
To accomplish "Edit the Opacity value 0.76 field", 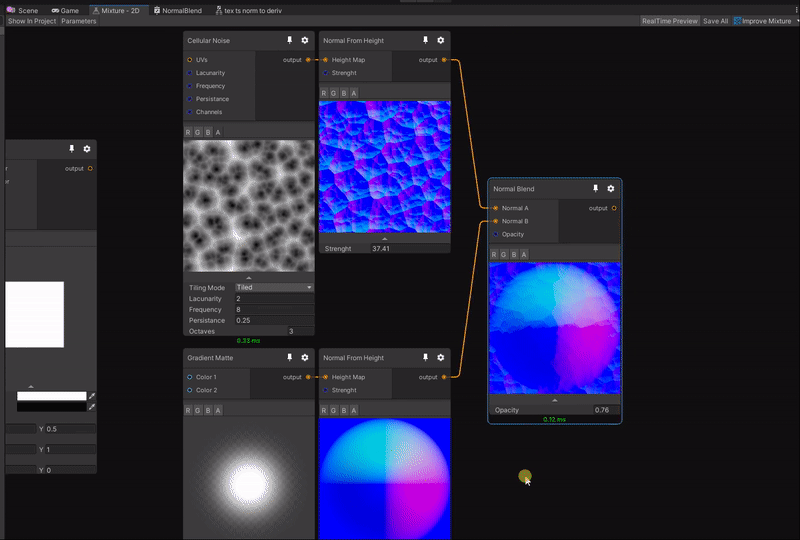I will [607, 410].
